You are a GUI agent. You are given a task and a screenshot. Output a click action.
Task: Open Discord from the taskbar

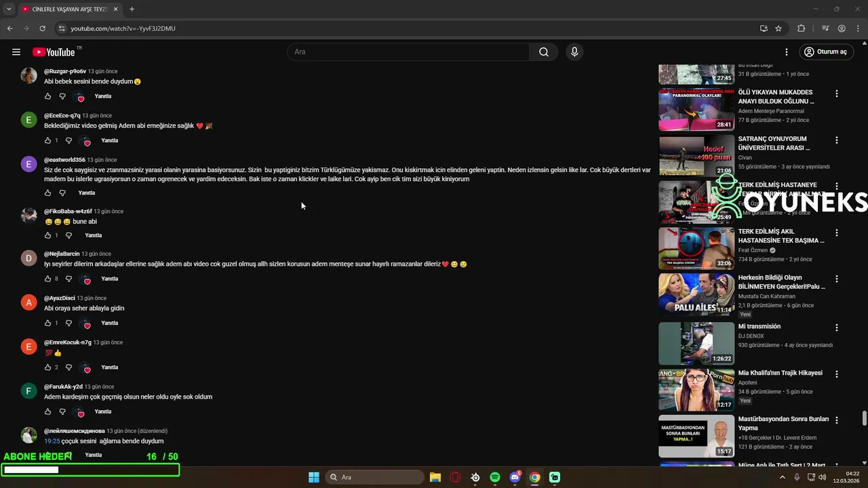pyautogui.click(x=515, y=477)
